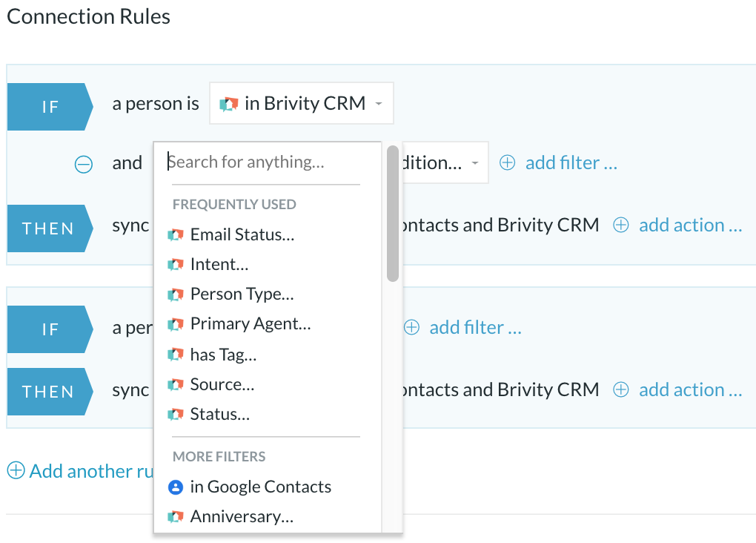756x543 pixels.
Task: Click the Brivity icon beside Email Status
Action: point(176,235)
